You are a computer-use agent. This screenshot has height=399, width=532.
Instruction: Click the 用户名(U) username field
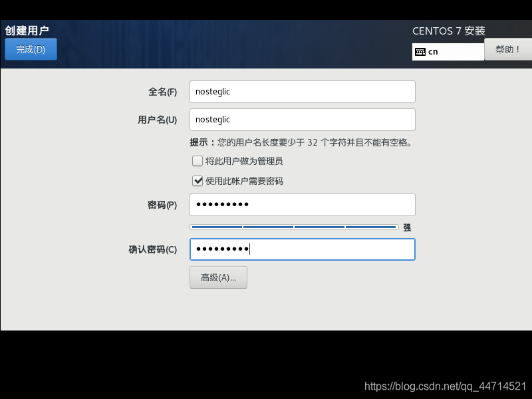point(303,120)
